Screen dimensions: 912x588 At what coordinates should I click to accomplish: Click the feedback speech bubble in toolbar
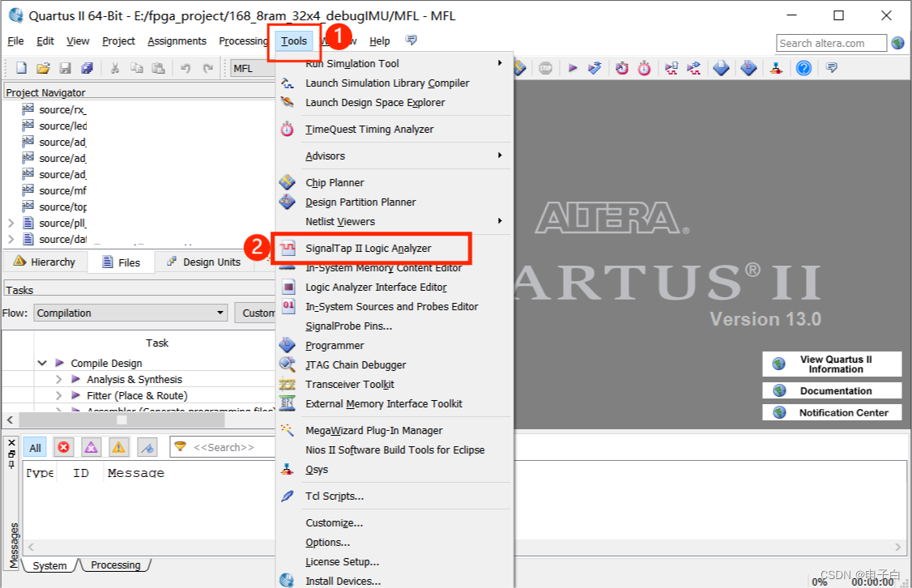tap(832, 67)
